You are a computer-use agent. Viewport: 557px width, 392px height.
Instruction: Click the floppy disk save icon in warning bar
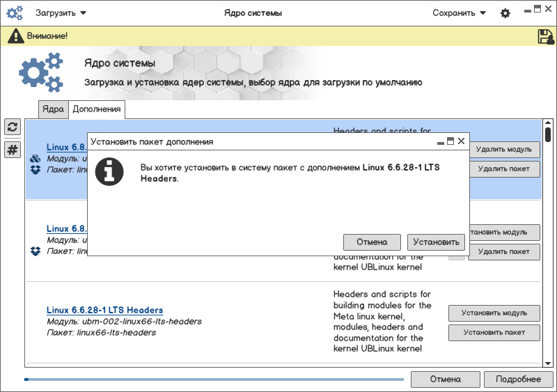click(545, 37)
